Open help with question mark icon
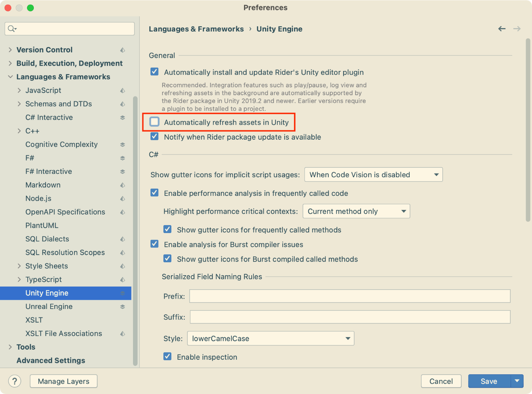The height and width of the screenshot is (394, 532). coord(14,381)
